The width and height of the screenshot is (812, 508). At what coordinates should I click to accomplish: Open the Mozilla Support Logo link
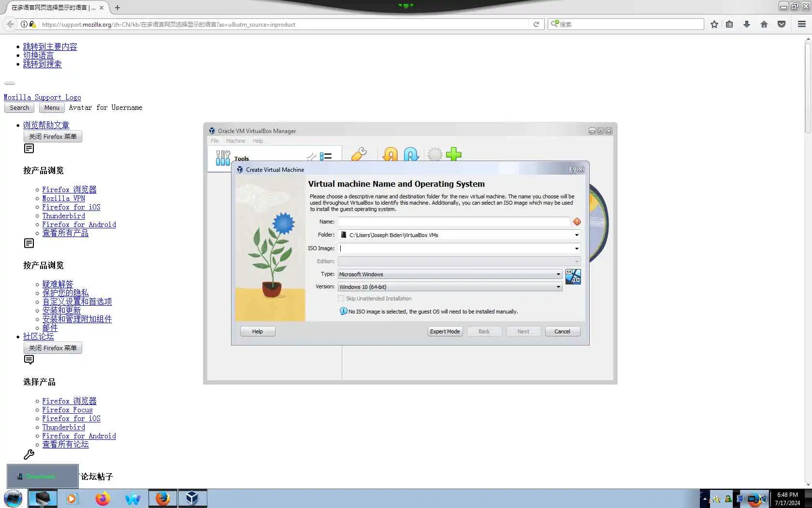tap(43, 97)
